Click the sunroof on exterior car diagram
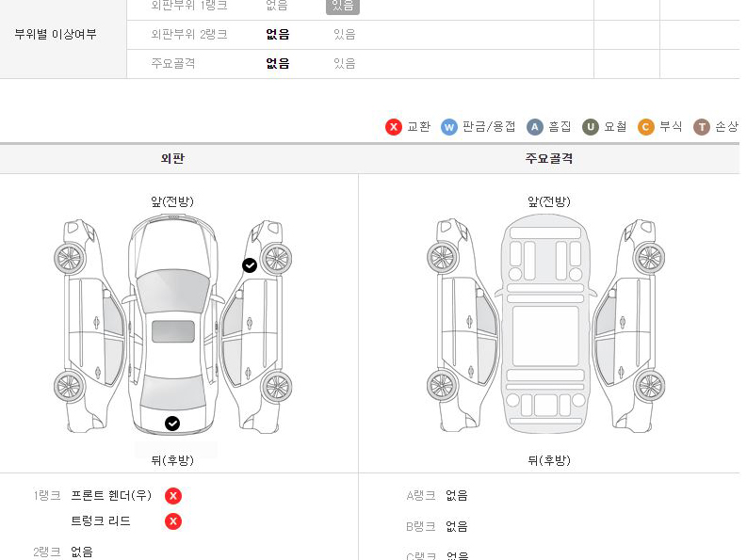The height and width of the screenshot is (560, 747). point(173,331)
